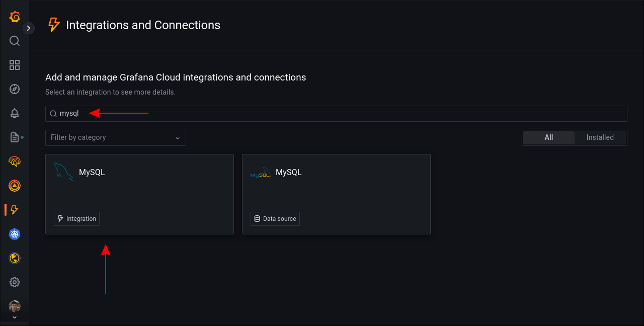Expand the user profile menu via chevron
The image size is (644, 326).
pyautogui.click(x=14, y=317)
